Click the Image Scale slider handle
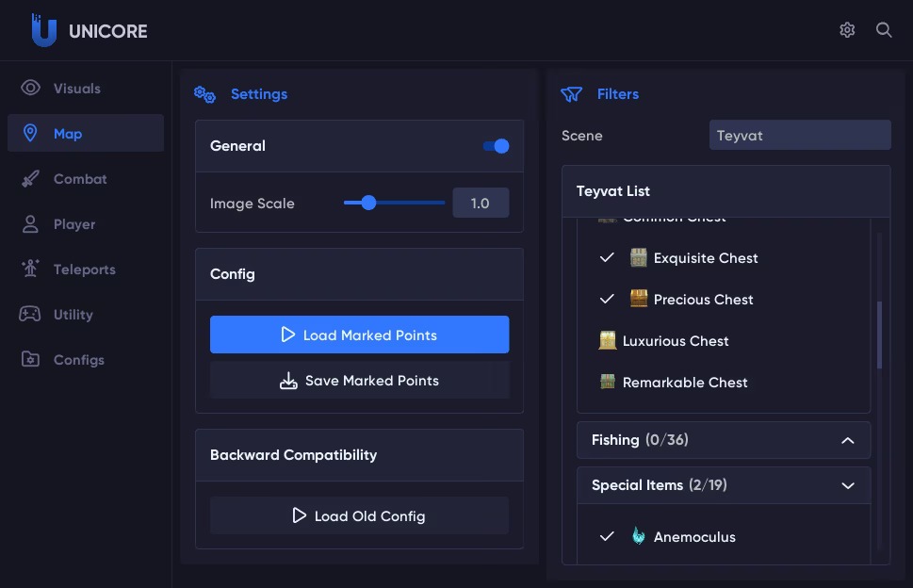This screenshot has width=913, height=588. 368,203
